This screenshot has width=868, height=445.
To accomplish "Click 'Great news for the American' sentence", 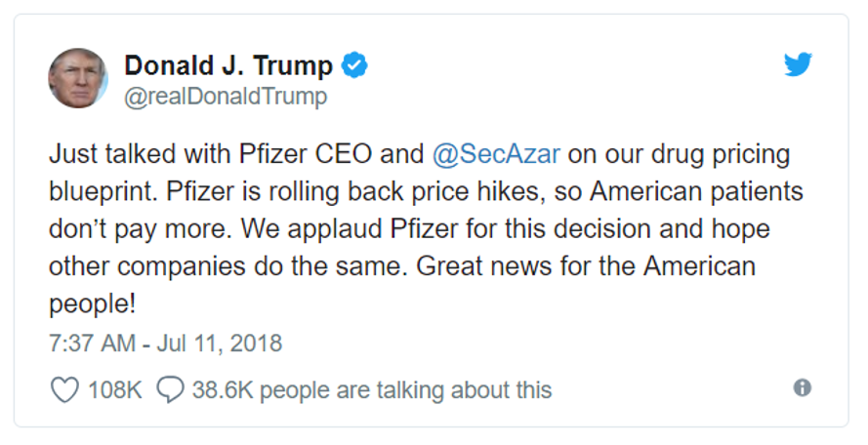I will (x=586, y=266).
